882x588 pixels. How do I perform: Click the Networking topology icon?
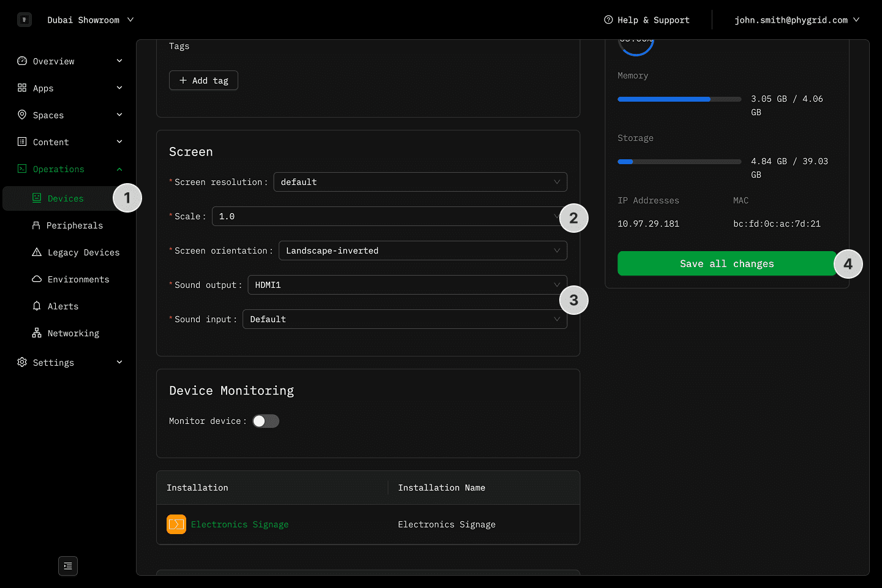click(37, 333)
